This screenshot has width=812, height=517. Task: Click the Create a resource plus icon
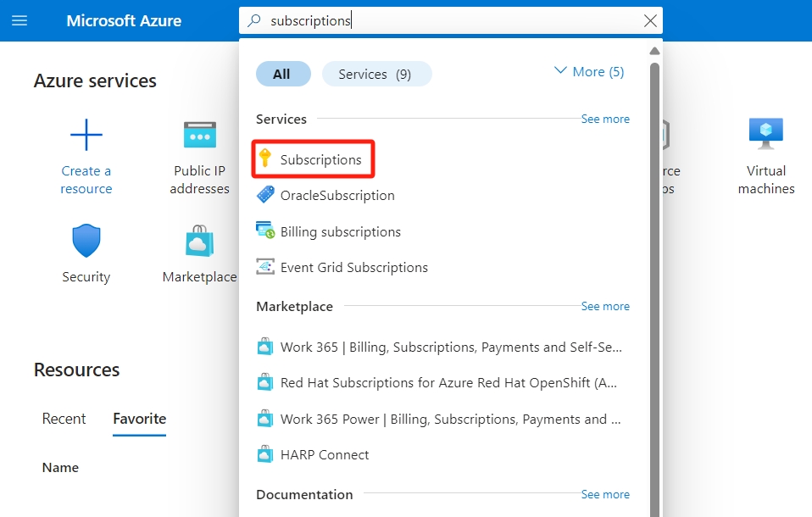(x=86, y=135)
